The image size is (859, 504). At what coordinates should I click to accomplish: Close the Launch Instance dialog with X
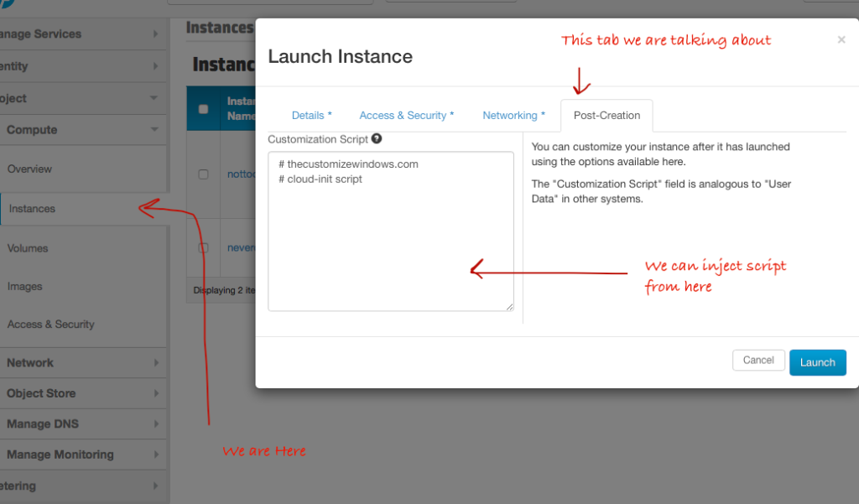pos(841,39)
